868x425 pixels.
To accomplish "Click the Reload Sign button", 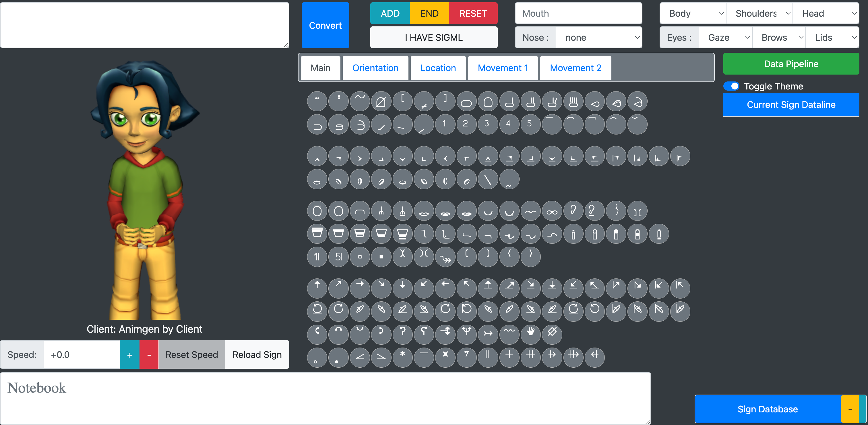I will 257,355.
